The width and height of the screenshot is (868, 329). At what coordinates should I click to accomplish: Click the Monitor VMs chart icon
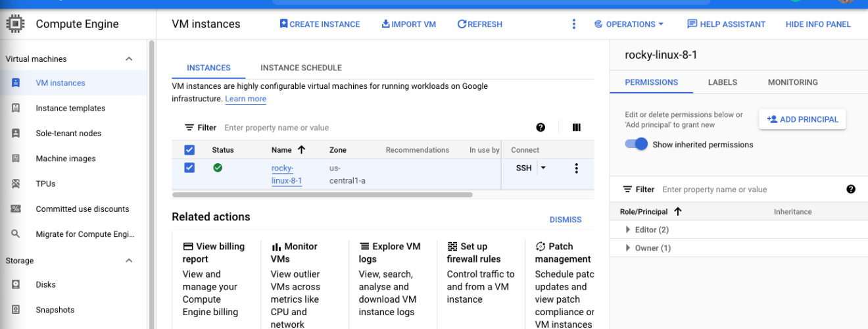pyautogui.click(x=276, y=247)
